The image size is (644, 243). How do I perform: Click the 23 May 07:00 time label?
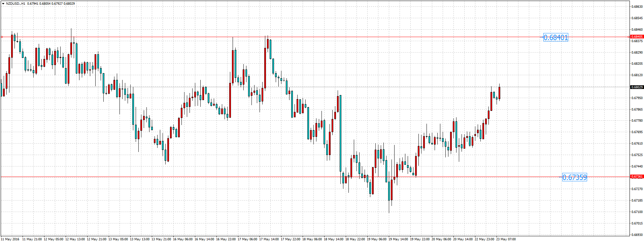pos(506,239)
